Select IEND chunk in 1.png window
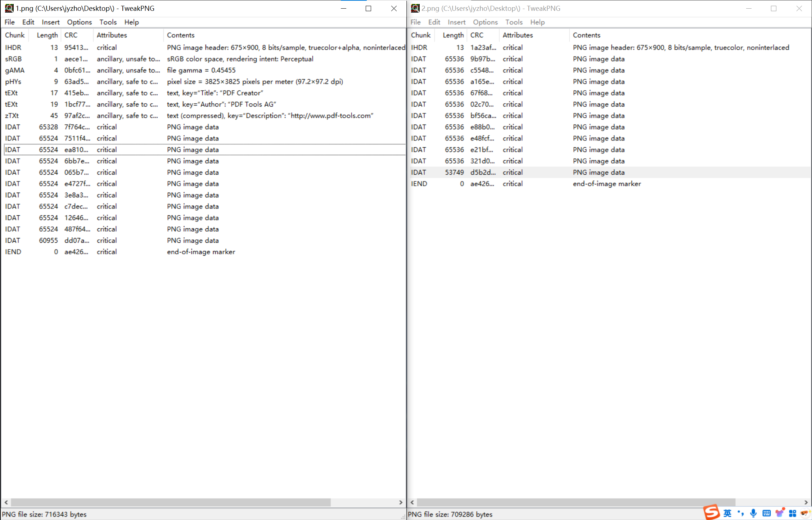The height and width of the screenshot is (520, 812). (x=204, y=252)
